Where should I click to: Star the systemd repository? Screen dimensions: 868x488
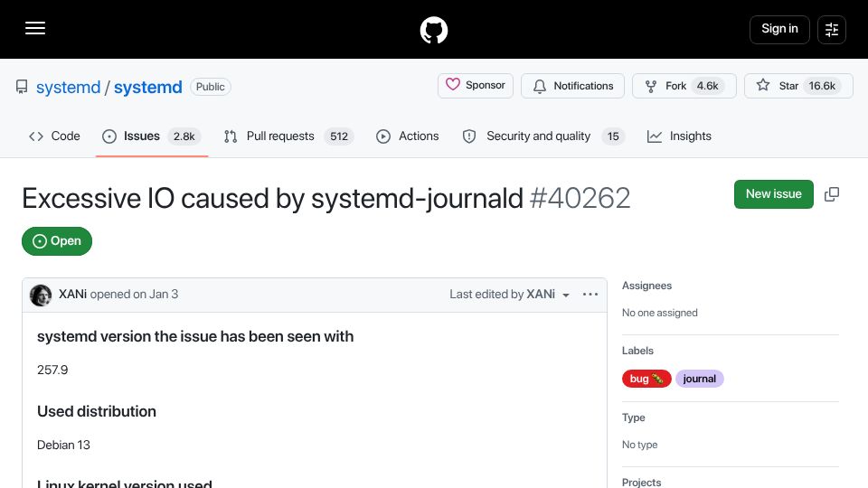798,86
